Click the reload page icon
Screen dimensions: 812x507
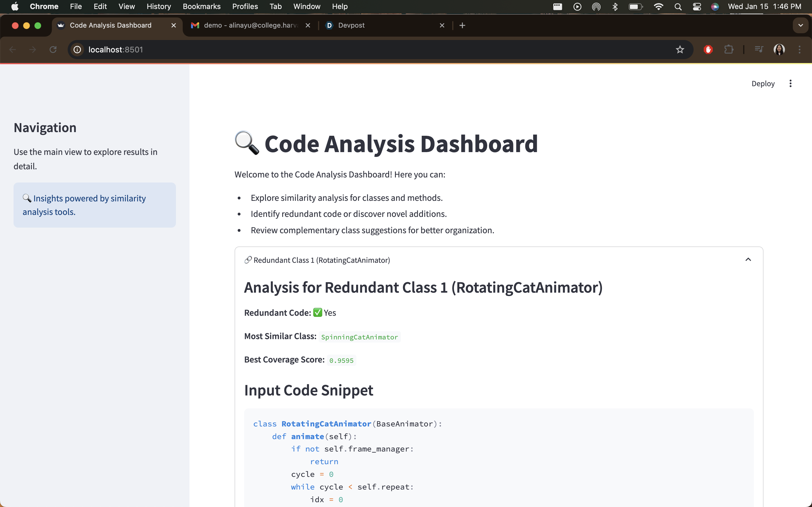pyautogui.click(x=53, y=50)
